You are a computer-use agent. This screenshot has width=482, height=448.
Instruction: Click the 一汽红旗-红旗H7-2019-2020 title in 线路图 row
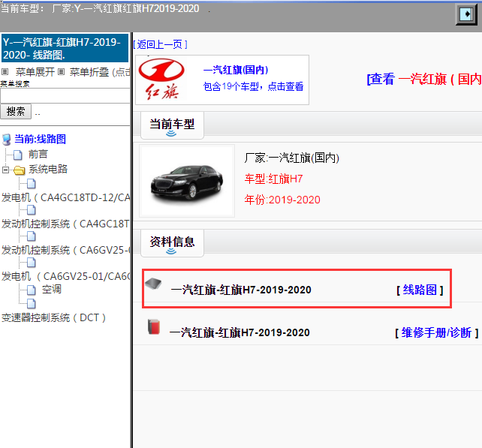click(241, 290)
